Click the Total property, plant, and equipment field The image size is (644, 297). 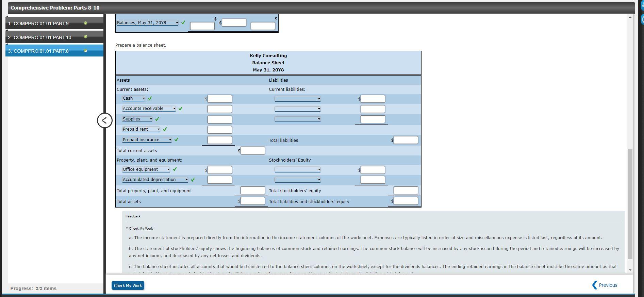tap(253, 191)
